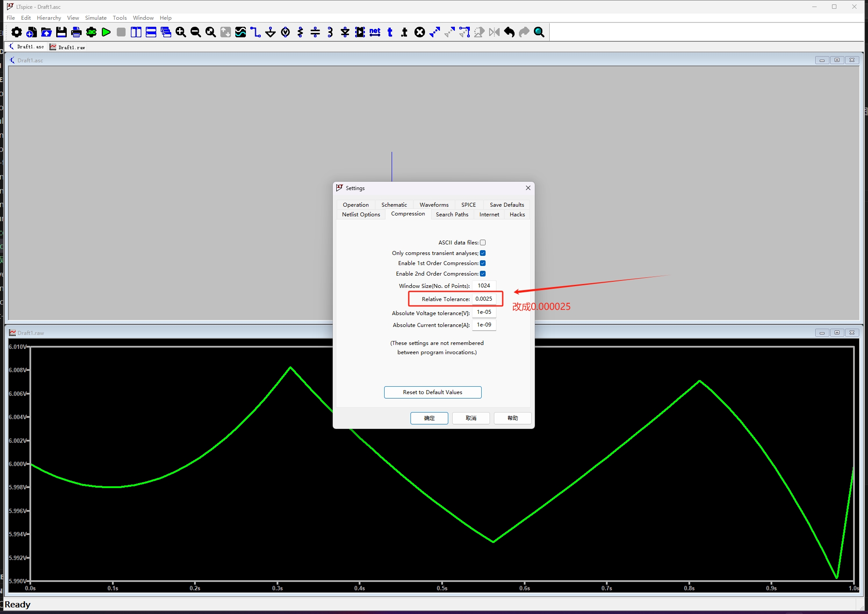Select the net label tool
The width and height of the screenshot is (868, 614).
pyautogui.click(x=375, y=32)
